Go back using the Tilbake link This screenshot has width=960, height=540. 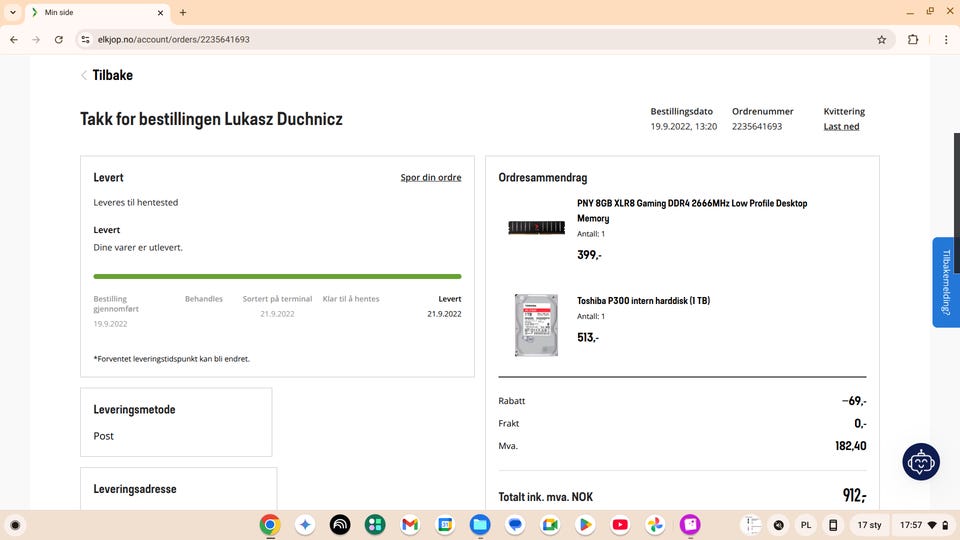(x=107, y=75)
